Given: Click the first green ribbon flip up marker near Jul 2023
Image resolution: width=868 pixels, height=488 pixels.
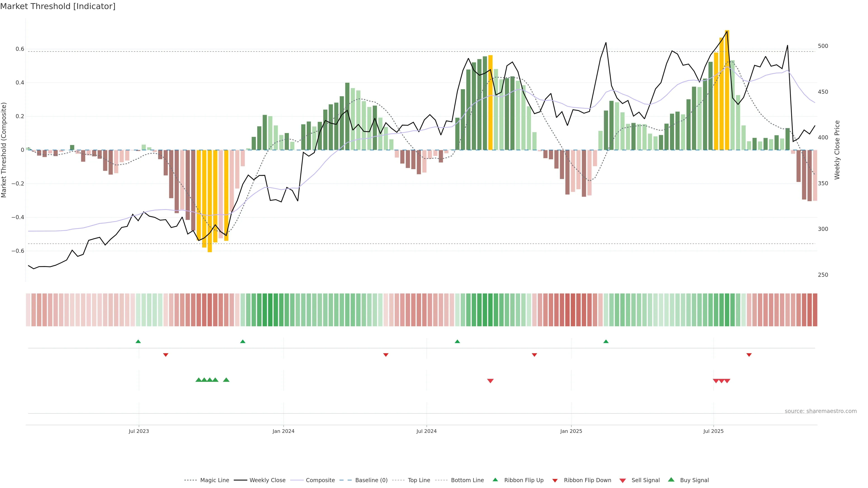Looking at the screenshot, I should tap(138, 342).
